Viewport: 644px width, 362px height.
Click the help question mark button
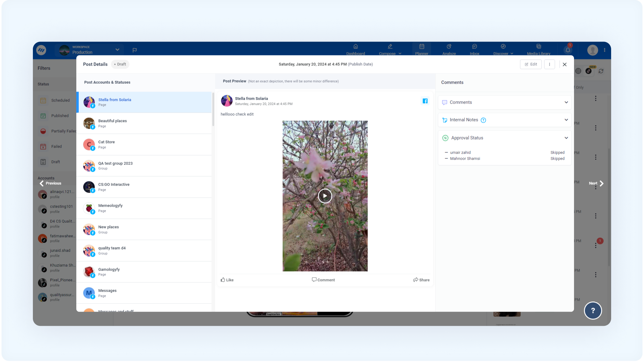593,310
